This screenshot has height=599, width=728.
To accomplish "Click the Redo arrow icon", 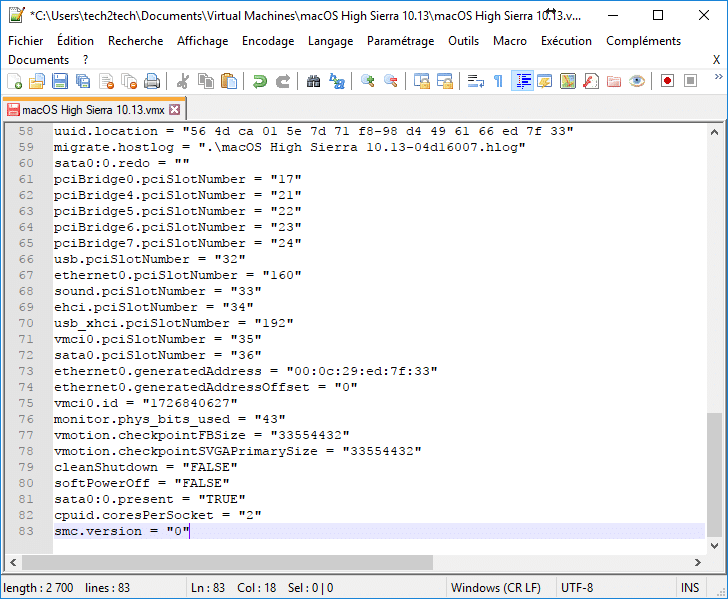I will click(x=283, y=82).
